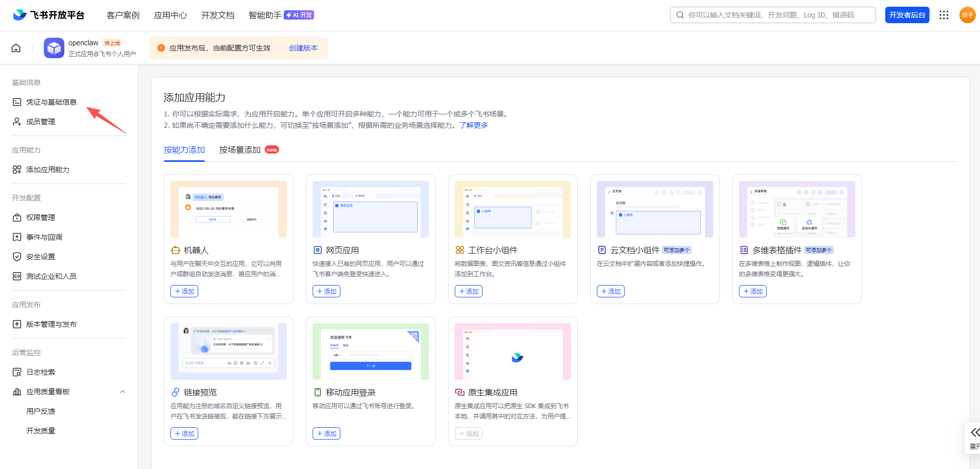Open the 日志检索 log search
The width and height of the screenshot is (980, 469).
(x=40, y=372)
